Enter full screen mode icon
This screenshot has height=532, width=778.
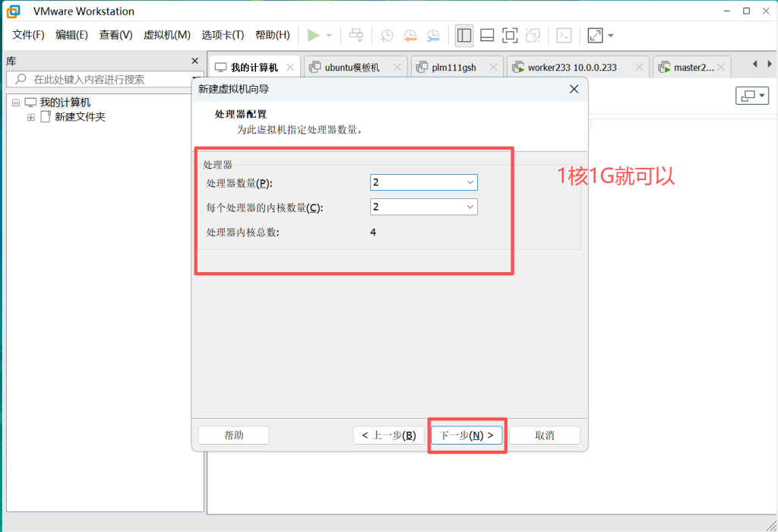[x=510, y=35]
